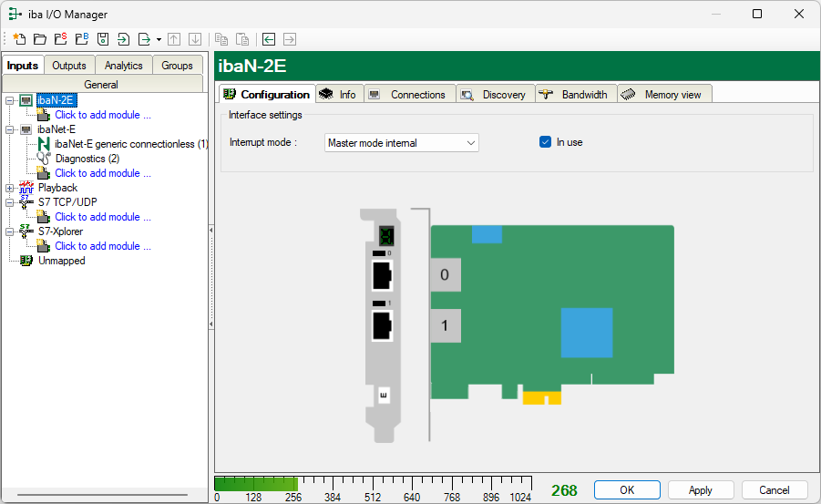Click the Open folder toolbar icon
The width and height of the screenshot is (821, 504).
(x=39, y=39)
